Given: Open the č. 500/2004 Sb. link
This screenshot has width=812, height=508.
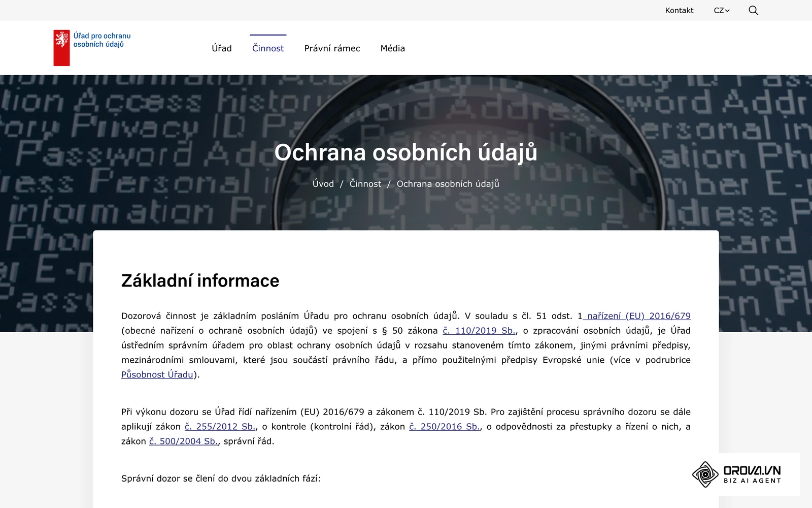Looking at the screenshot, I should coord(183,441).
